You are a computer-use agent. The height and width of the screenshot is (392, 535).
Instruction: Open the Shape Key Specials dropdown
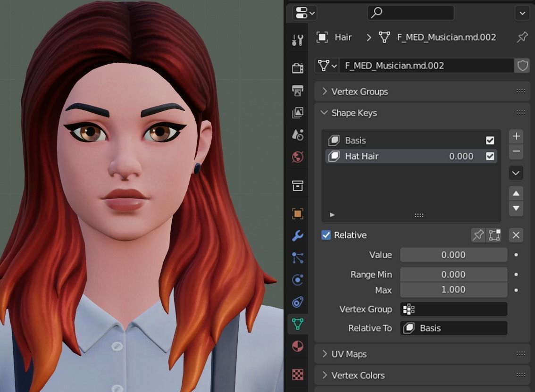tap(516, 173)
